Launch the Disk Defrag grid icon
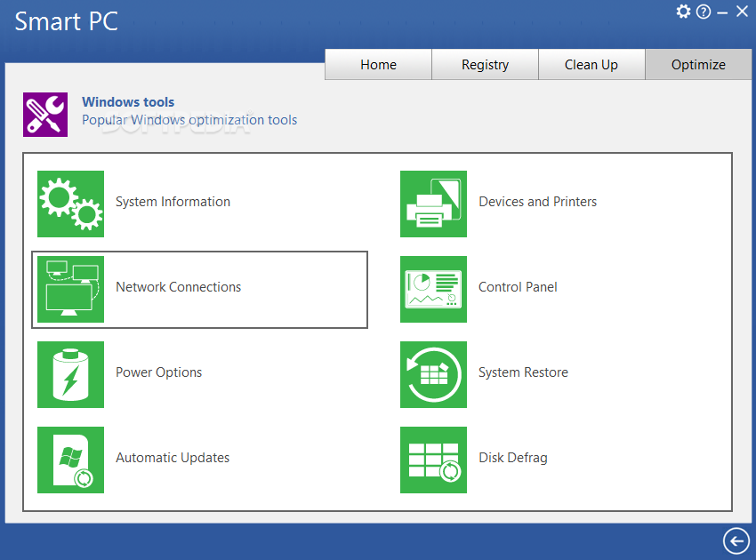Screen dimensions: 756x560 coord(433,460)
